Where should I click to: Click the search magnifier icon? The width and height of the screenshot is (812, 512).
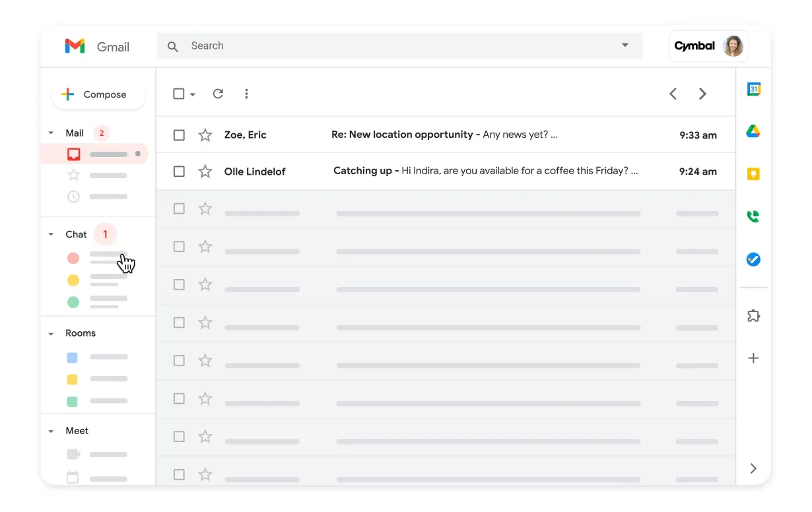pos(173,46)
